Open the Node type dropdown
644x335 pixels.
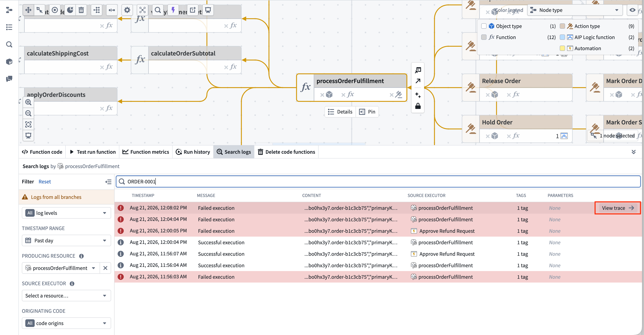pos(575,10)
